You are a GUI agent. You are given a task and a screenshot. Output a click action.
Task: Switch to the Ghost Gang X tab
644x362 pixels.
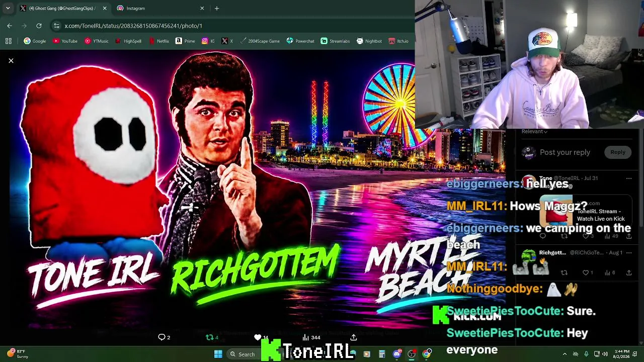point(63,8)
